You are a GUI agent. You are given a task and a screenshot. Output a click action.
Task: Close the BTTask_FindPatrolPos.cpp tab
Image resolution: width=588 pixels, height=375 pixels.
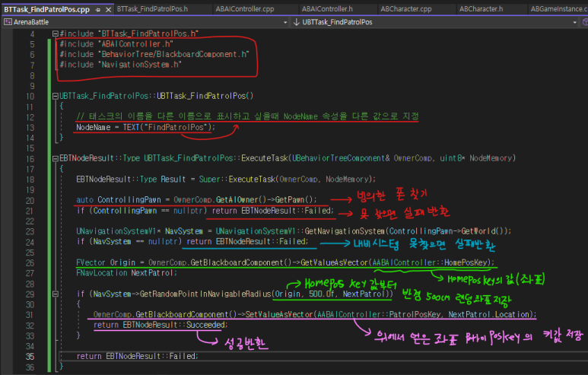(x=108, y=10)
